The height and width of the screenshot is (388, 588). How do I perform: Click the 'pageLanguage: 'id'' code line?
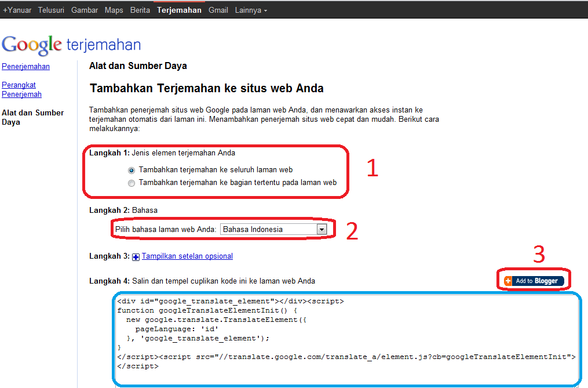177,329
